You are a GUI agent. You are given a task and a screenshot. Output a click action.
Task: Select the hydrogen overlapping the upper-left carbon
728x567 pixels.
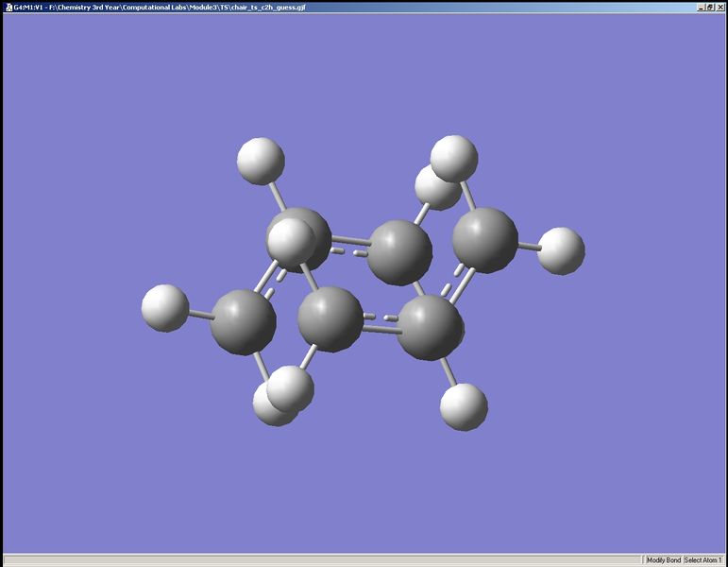[x=292, y=242]
